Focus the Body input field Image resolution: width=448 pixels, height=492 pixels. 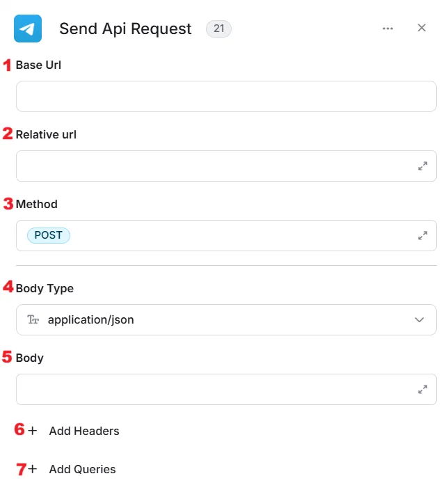pyautogui.click(x=226, y=390)
